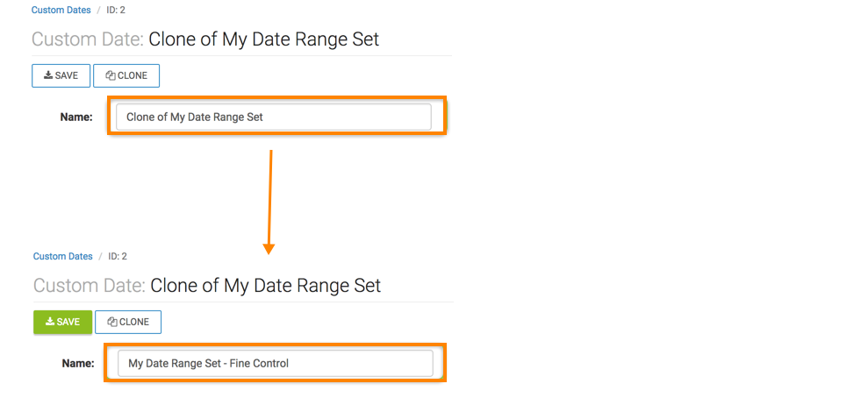
Task: Click the gray 'Custom Date:' prefix above green SAVE
Action: (x=90, y=286)
